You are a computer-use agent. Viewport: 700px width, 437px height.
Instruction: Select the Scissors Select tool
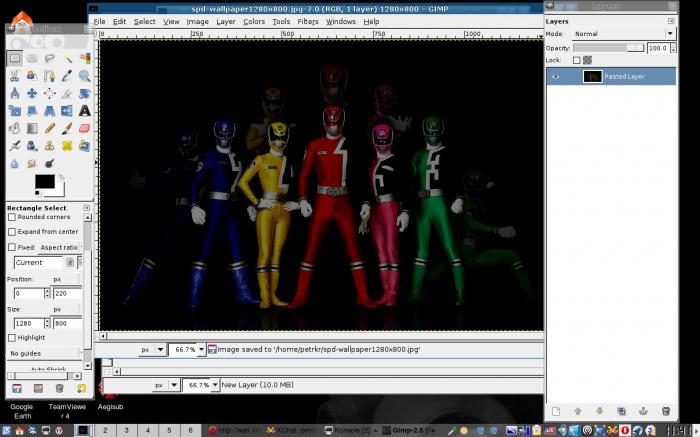[x=15, y=75]
